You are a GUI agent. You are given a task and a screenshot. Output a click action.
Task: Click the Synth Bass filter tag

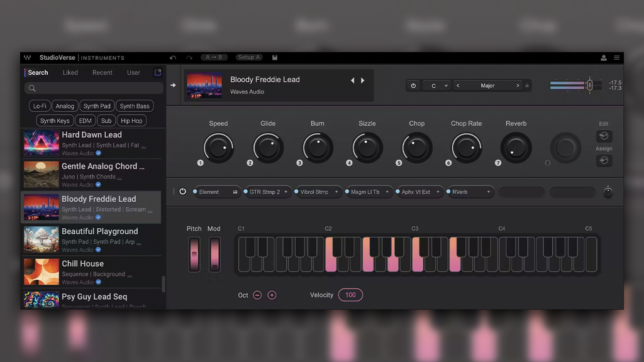pyautogui.click(x=135, y=106)
